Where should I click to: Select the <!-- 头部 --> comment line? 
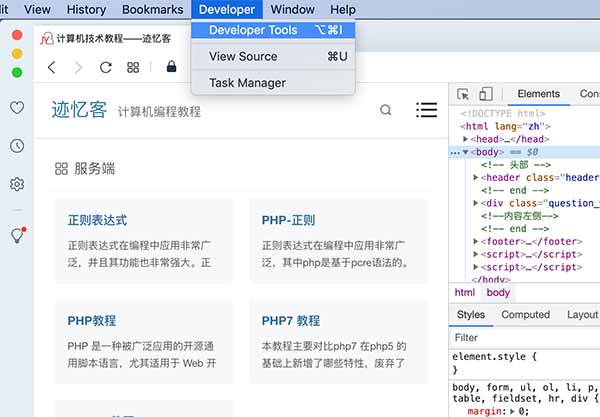pyautogui.click(x=516, y=165)
